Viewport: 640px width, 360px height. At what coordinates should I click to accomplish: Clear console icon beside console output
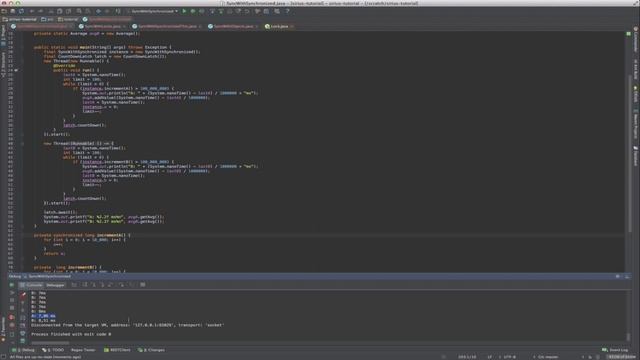(23, 340)
